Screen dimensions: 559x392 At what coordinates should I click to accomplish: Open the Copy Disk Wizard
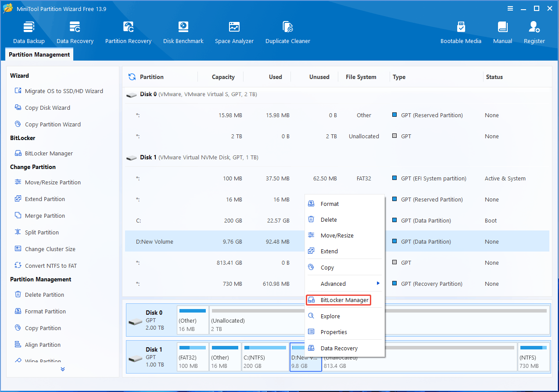pos(42,108)
